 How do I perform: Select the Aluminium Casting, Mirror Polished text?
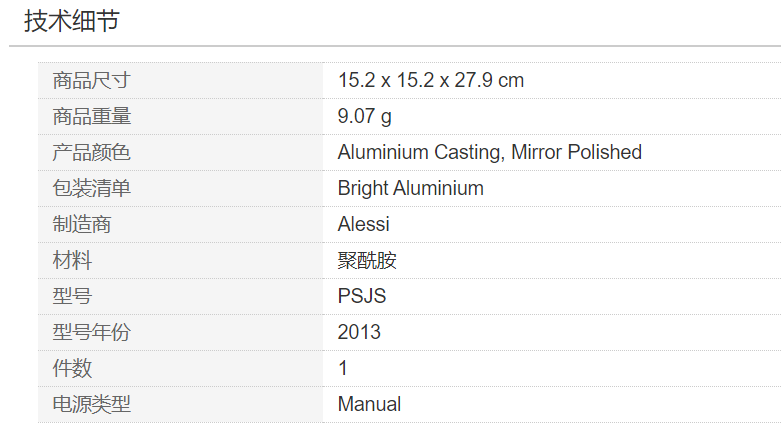(x=489, y=153)
